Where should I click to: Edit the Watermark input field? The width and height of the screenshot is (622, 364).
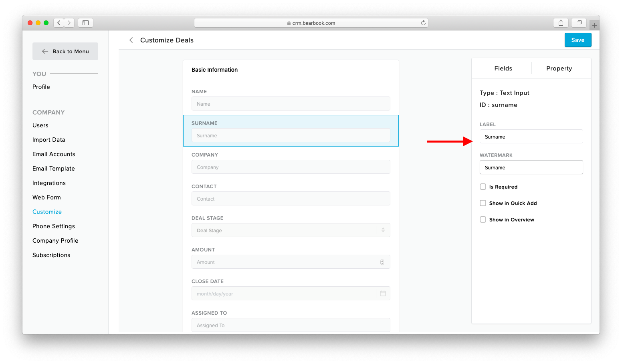(x=531, y=167)
